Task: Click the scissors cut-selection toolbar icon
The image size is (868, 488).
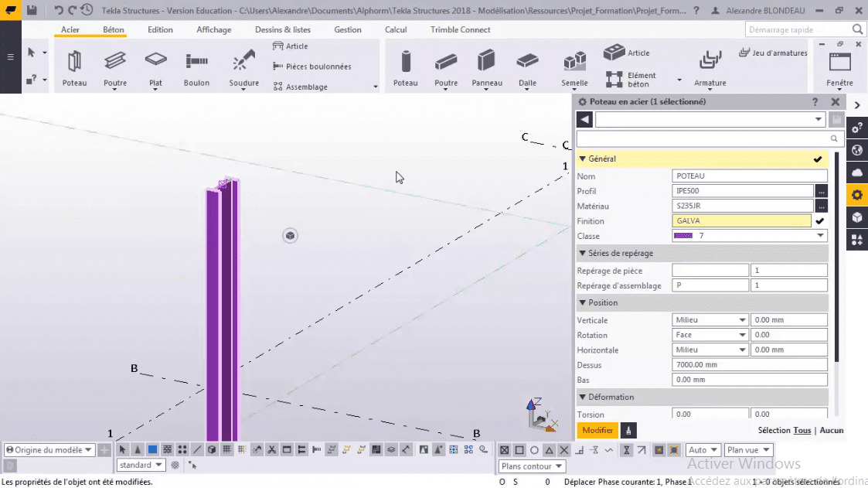Action: pyautogui.click(x=272, y=450)
